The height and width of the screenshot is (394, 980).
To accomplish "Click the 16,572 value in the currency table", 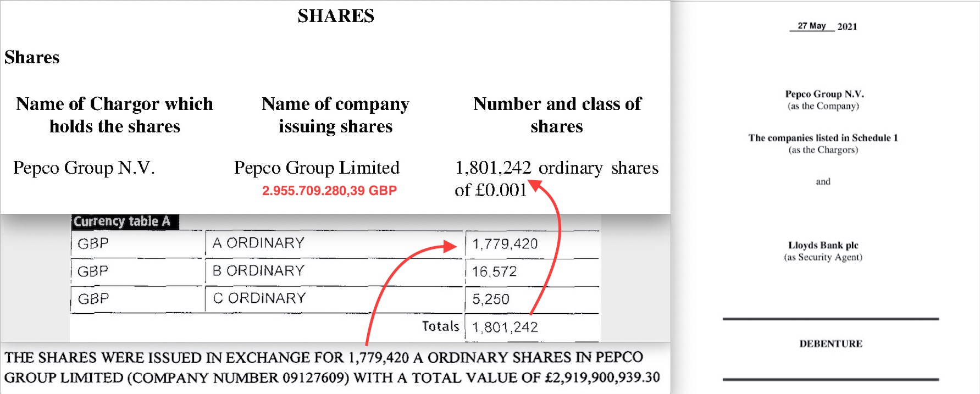I will [x=494, y=271].
